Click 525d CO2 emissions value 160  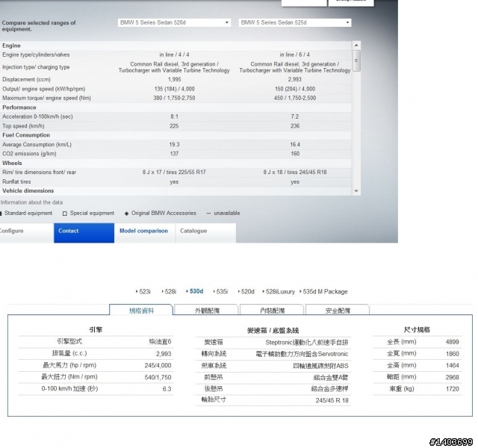(x=295, y=154)
